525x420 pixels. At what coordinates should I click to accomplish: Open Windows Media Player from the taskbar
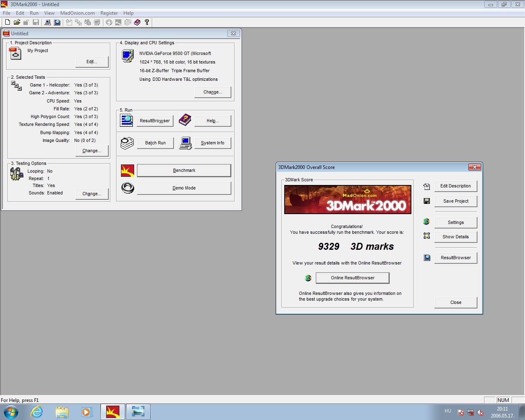[87, 412]
